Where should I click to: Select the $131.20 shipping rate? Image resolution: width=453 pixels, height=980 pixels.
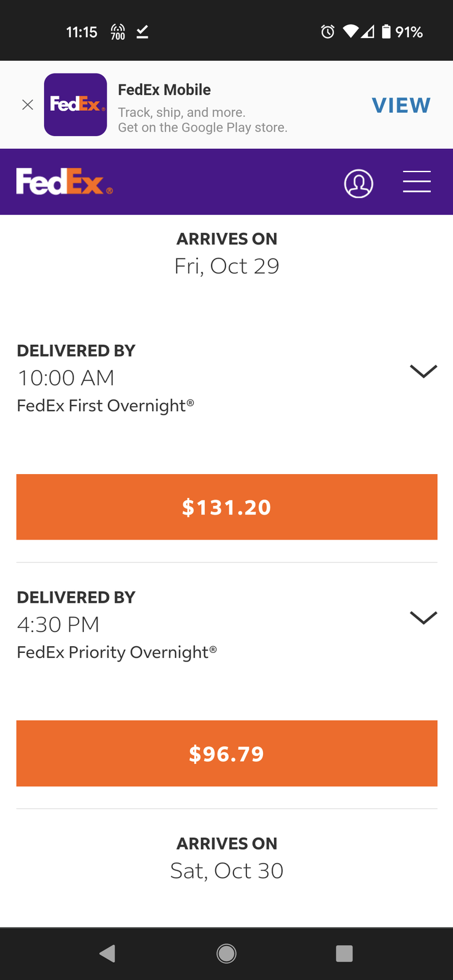pyautogui.click(x=227, y=507)
